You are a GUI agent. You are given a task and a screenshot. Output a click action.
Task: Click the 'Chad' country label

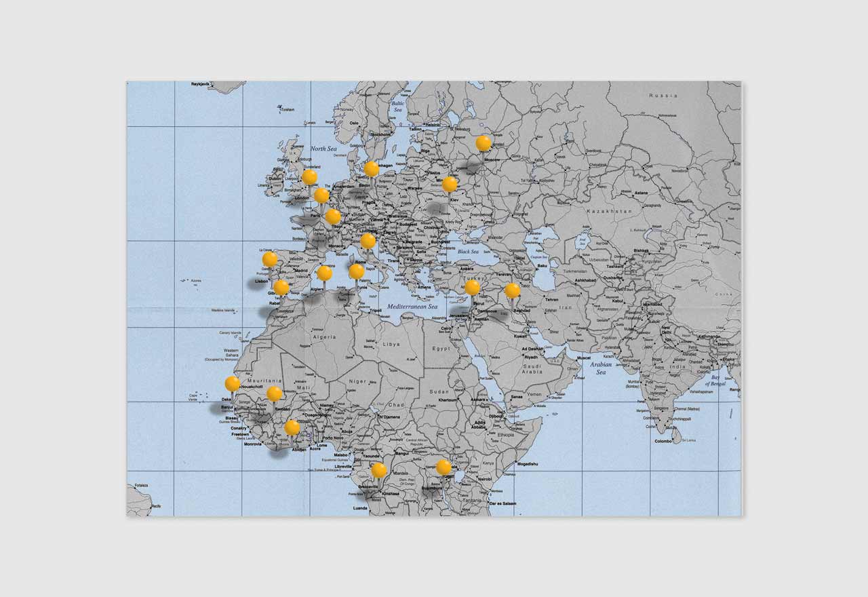396,404
